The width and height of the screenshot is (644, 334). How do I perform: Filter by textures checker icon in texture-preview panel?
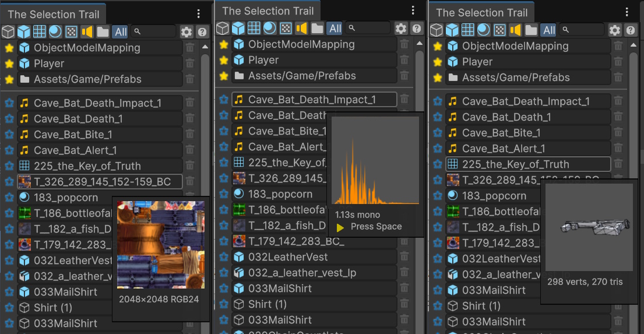click(x=71, y=31)
